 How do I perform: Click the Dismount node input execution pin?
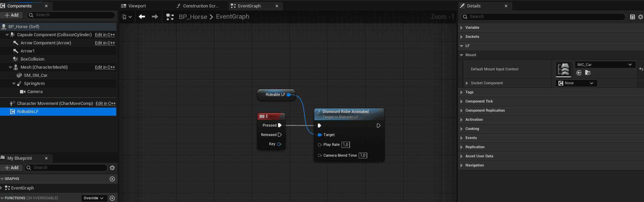[x=319, y=126]
